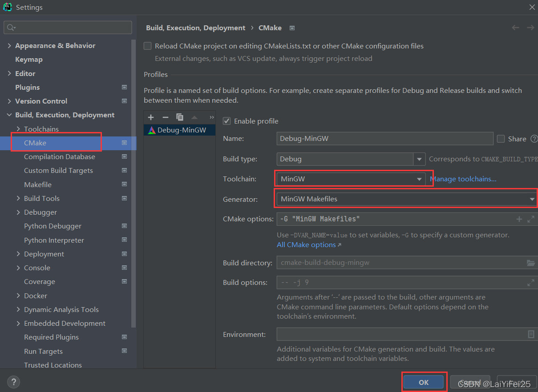Open Environment variables editor icon
The height and width of the screenshot is (392, 538).
coord(531,334)
